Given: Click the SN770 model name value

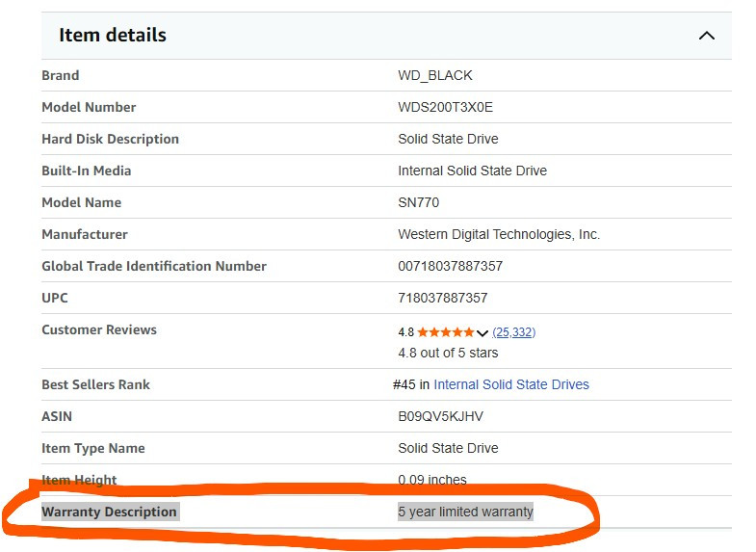Looking at the screenshot, I should point(419,202).
